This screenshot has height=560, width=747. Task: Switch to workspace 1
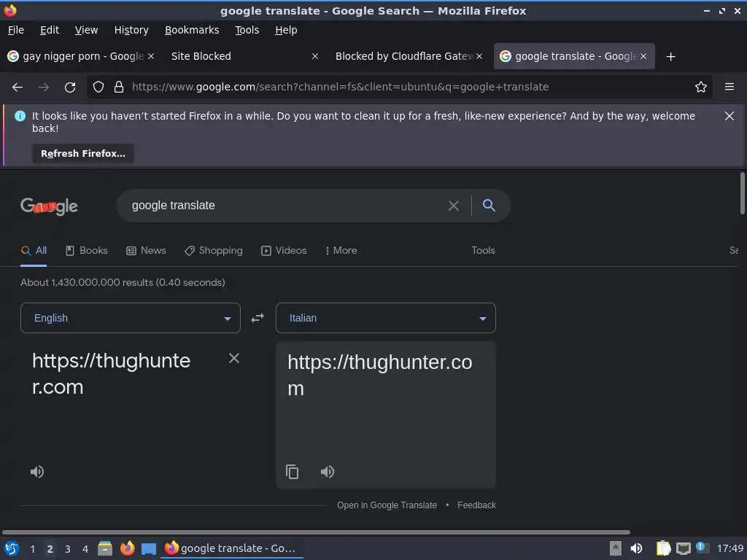[x=32, y=549]
